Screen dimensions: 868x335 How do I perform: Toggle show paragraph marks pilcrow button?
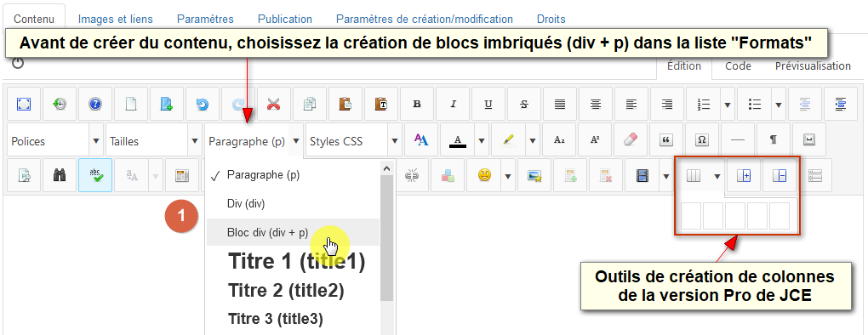point(773,139)
